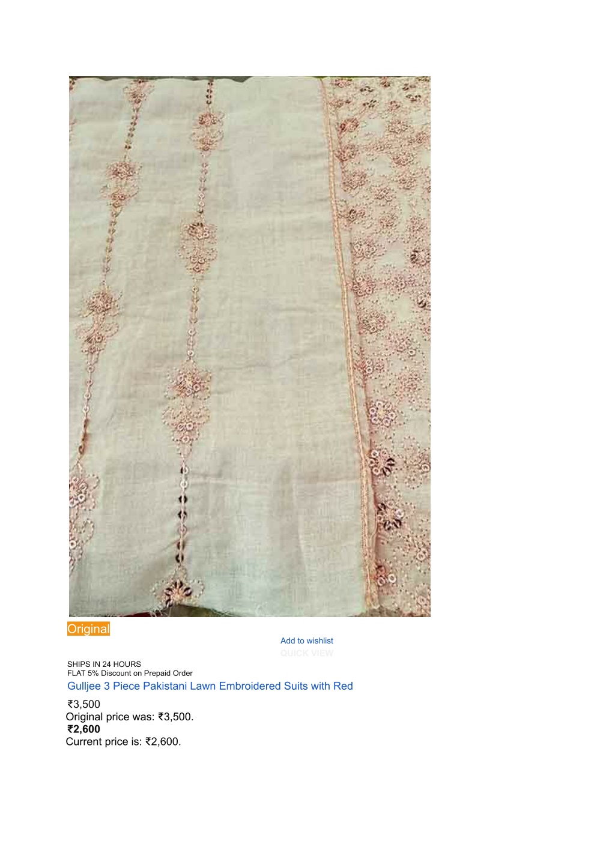Viewport: 615px width, 868px height.
Task: Select the ₹3,500 original price amount
Action: click(x=83, y=704)
